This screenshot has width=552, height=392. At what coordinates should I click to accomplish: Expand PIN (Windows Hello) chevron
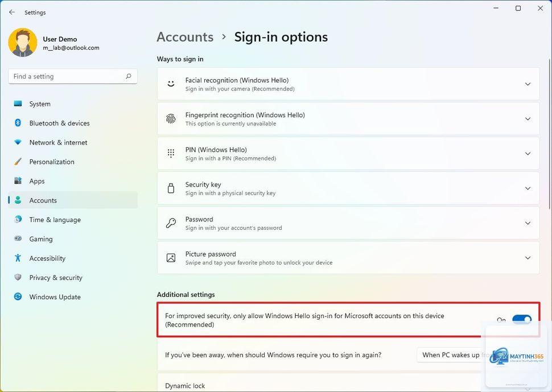[x=528, y=154]
